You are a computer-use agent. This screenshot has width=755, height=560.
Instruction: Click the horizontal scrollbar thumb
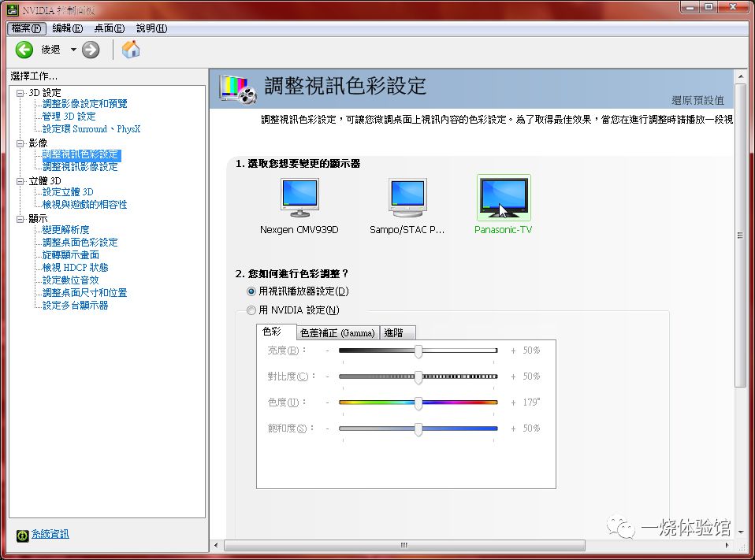tap(404, 545)
